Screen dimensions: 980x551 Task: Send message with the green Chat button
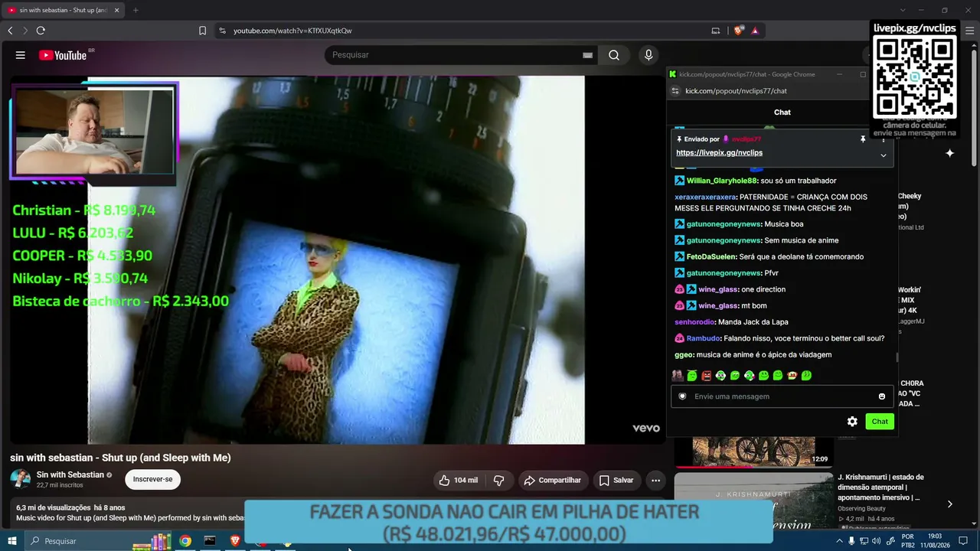pos(880,422)
